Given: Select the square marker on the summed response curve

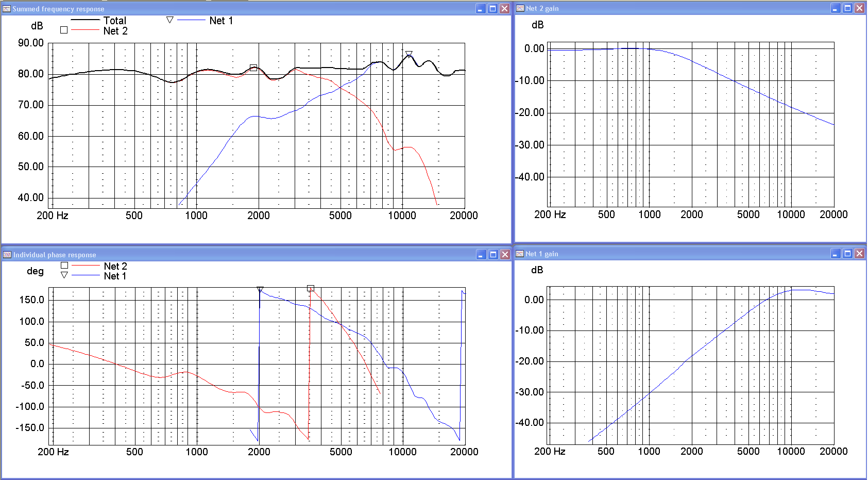Looking at the screenshot, I should (253, 68).
